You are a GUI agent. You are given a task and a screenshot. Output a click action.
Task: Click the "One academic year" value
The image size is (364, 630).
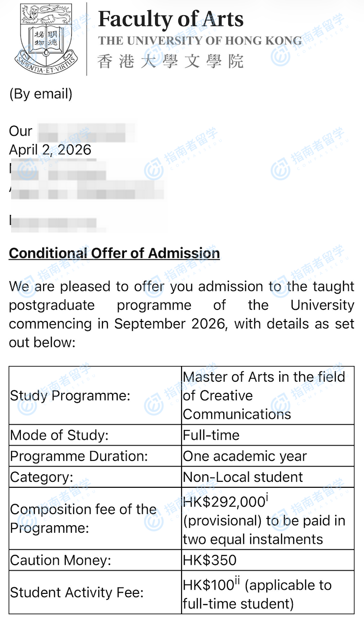pos(245,456)
